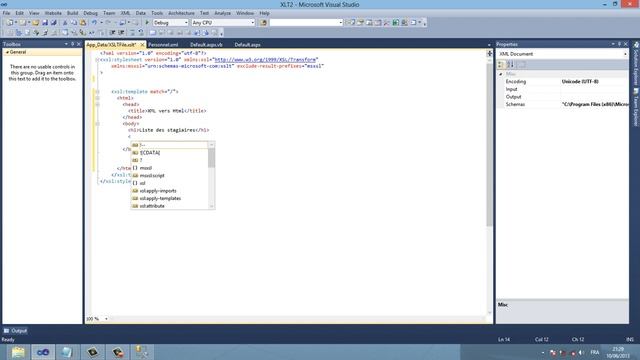Open File Explorer from the taskbar

(18, 352)
